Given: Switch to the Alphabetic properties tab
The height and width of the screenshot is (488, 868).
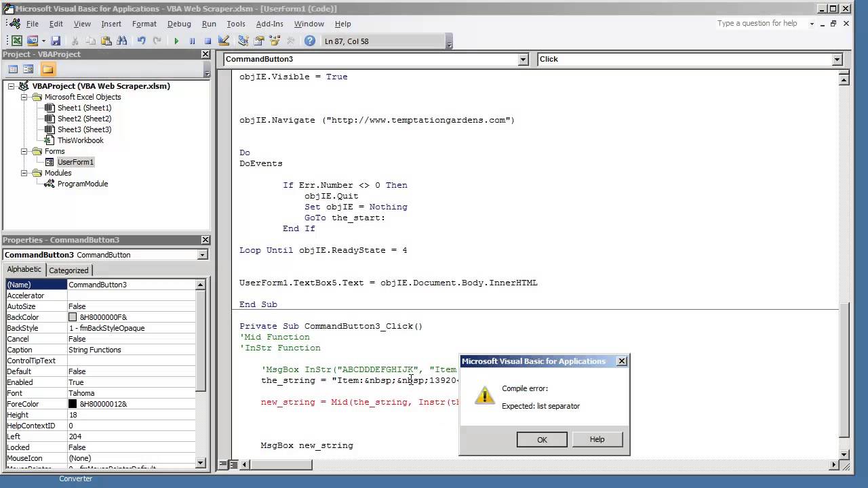Looking at the screenshot, I should [x=24, y=269].
